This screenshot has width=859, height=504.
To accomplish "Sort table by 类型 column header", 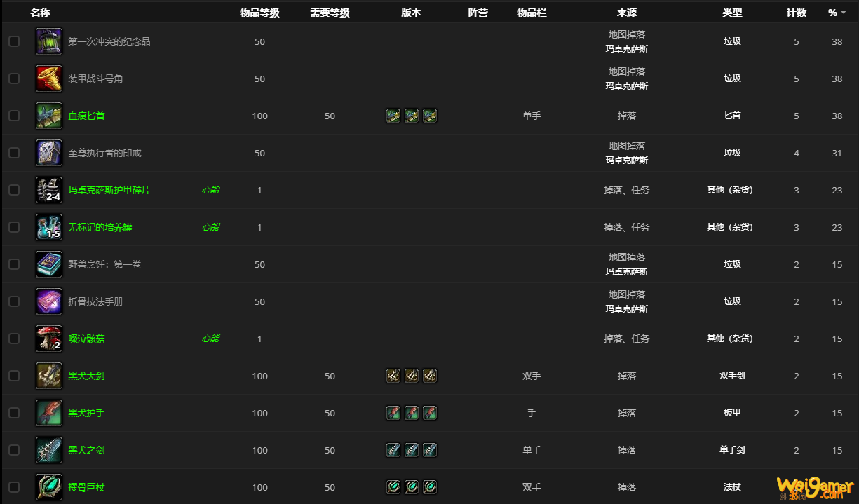I will point(732,13).
